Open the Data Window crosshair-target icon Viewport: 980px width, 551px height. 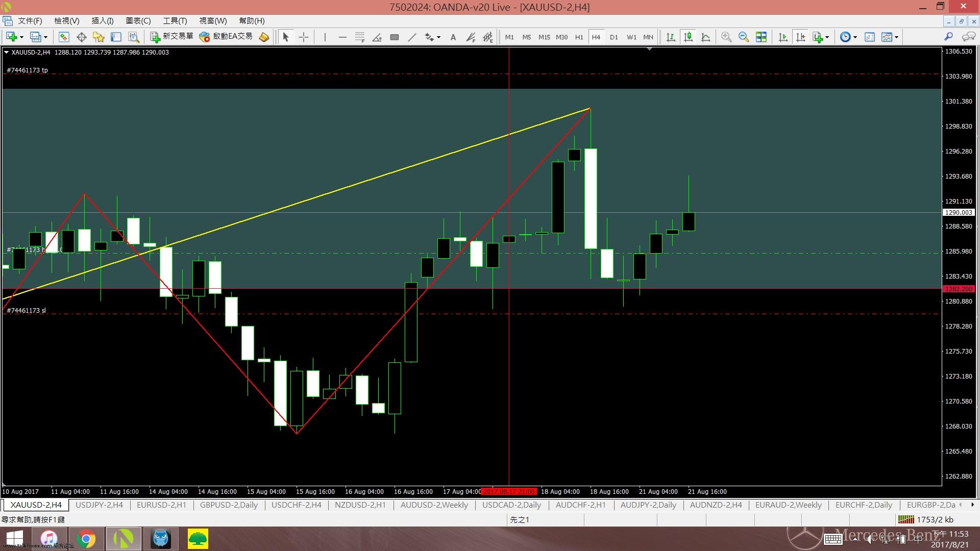(x=81, y=37)
